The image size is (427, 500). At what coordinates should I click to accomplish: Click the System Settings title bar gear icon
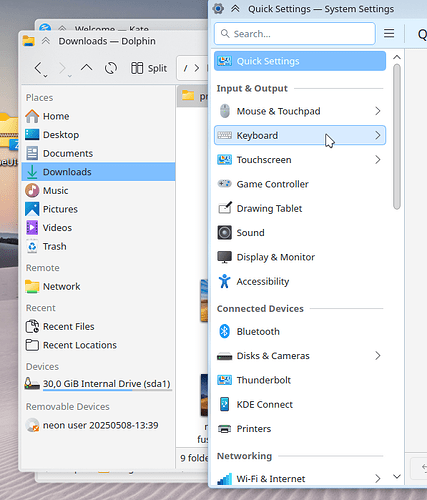point(218,9)
